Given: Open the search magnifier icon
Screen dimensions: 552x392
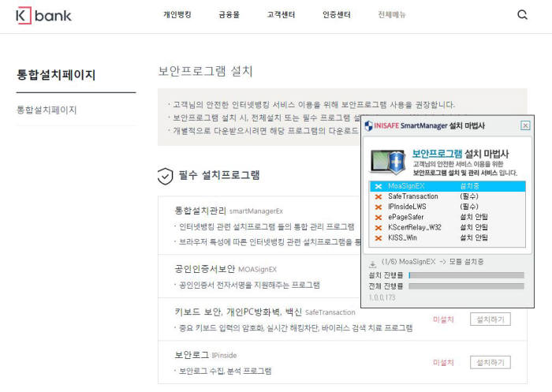Looking at the screenshot, I should pyautogui.click(x=522, y=15).
